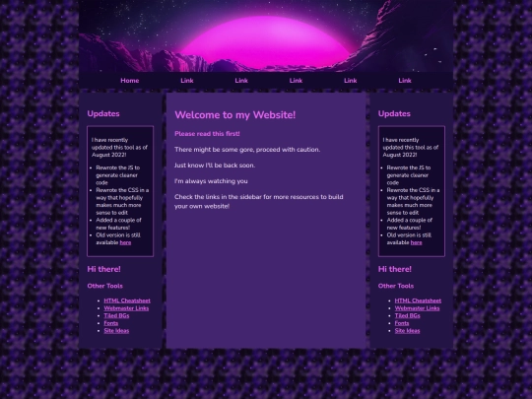Click the 'Welcome to my Website!' heading
Viewport: 532px width, 399px height.
click(234, 114)
